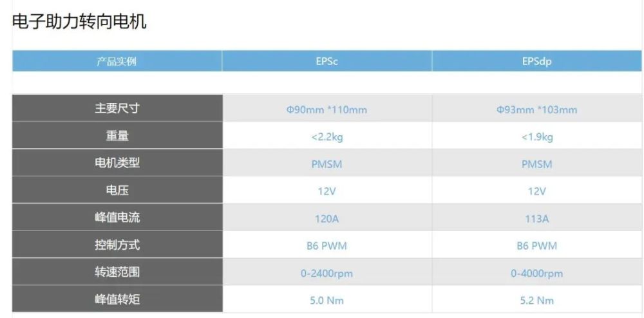Select the EPSdp column header
The height and width of the screenshot is (318, 644).
point(537,61)
